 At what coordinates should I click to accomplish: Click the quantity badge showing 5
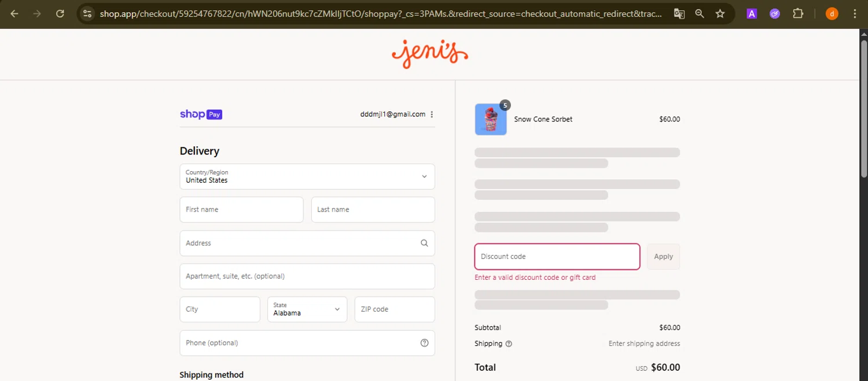click(x=505, y=105)
